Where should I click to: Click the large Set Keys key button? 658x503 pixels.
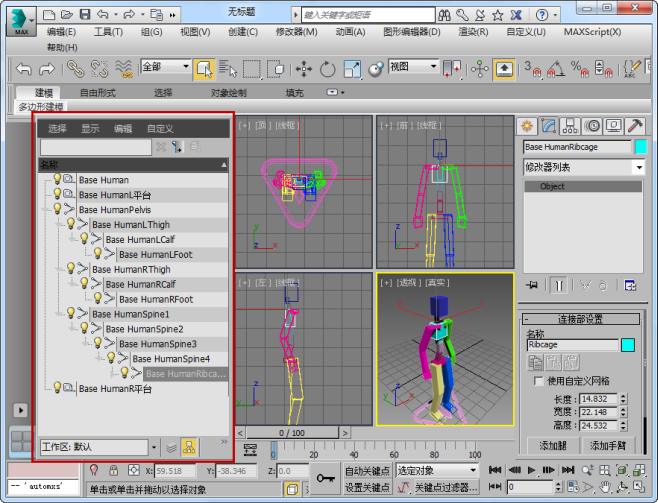tap(325, 478)
